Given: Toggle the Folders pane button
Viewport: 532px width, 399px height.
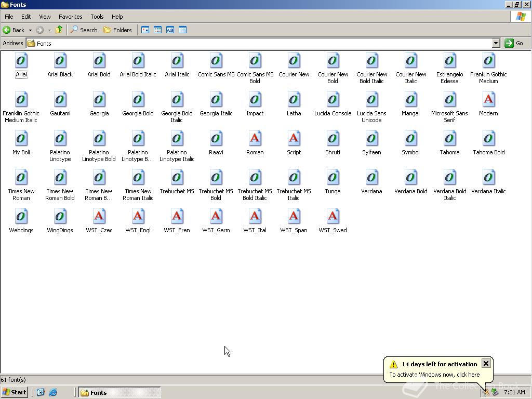Looking at the screenshot, I should point(117,30).
